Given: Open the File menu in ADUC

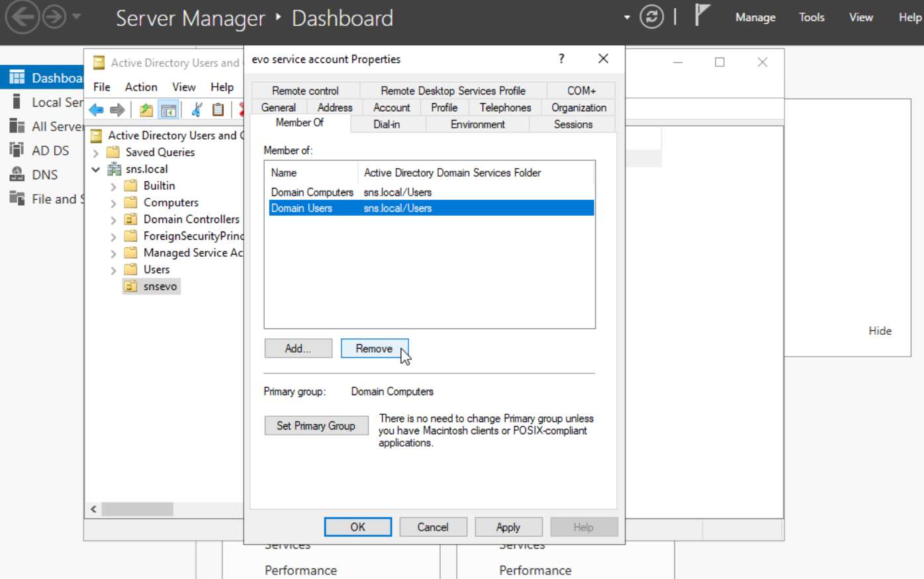Looking at the screenshot, I should coord(102,87).
